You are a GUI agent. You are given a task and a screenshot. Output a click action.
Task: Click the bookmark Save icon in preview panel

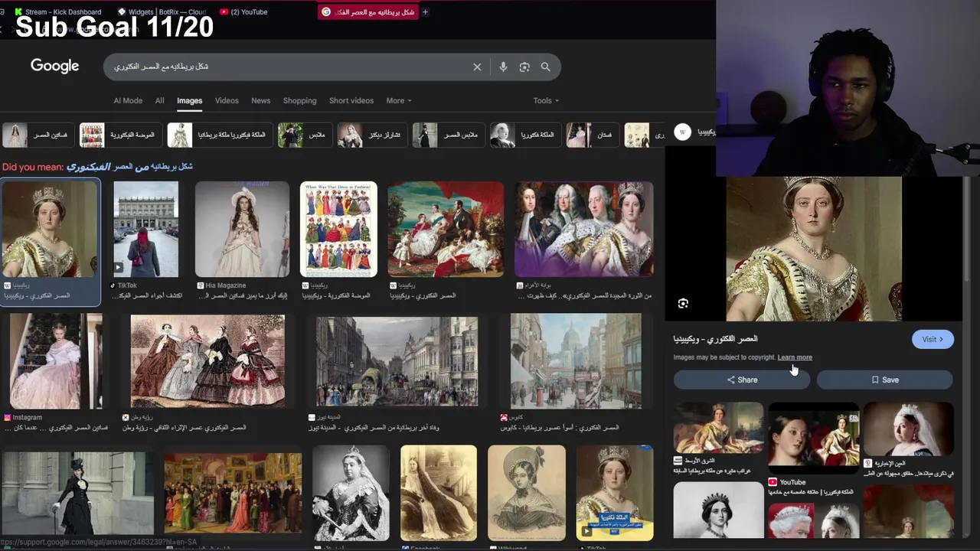(x=875, y=380)
